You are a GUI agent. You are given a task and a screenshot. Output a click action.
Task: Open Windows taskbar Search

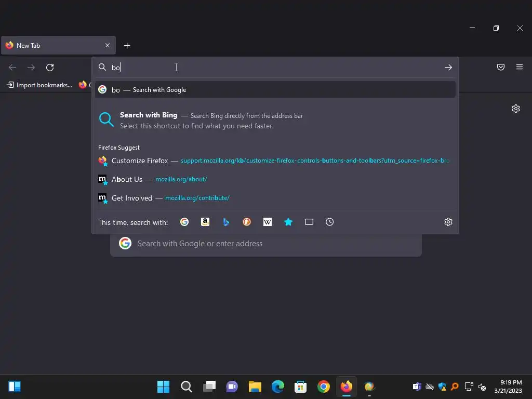coord(187,387)
